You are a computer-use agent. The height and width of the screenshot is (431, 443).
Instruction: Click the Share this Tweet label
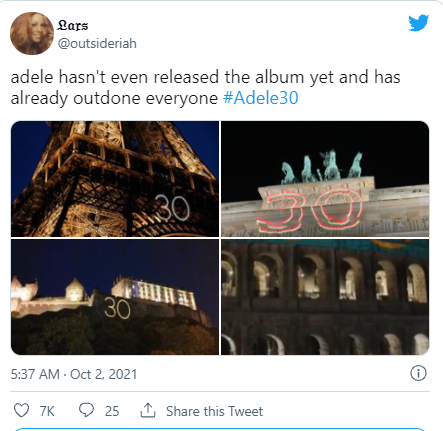point(214,411)
